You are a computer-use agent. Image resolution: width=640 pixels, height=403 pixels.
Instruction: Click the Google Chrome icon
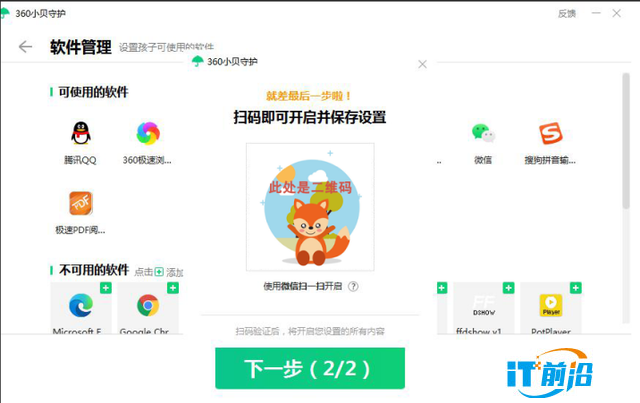coord(148,305)
